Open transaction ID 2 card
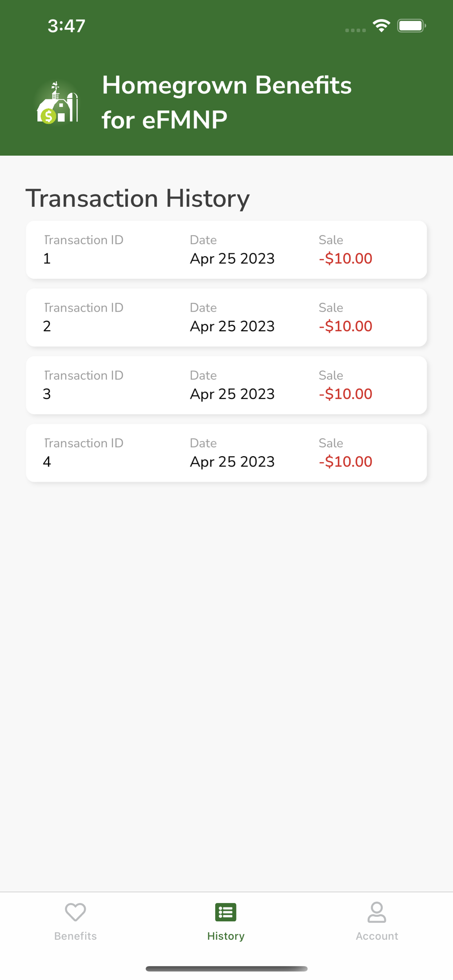453x980 pixels. tap(226, 318)
